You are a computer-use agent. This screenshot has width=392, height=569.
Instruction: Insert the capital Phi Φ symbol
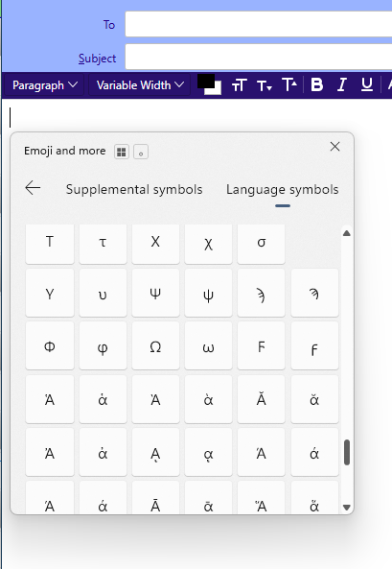[x=50, y=345]
